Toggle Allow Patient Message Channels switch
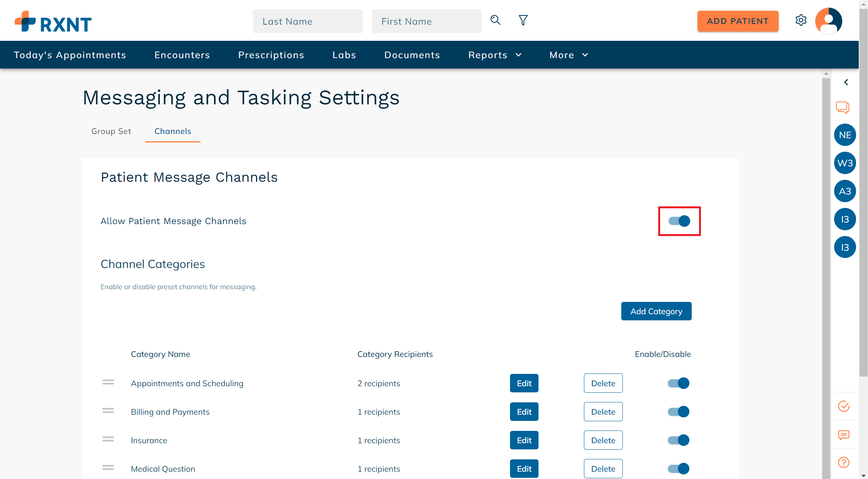The height and width of the screenshot is (479, 868). [x=679, y=221]
